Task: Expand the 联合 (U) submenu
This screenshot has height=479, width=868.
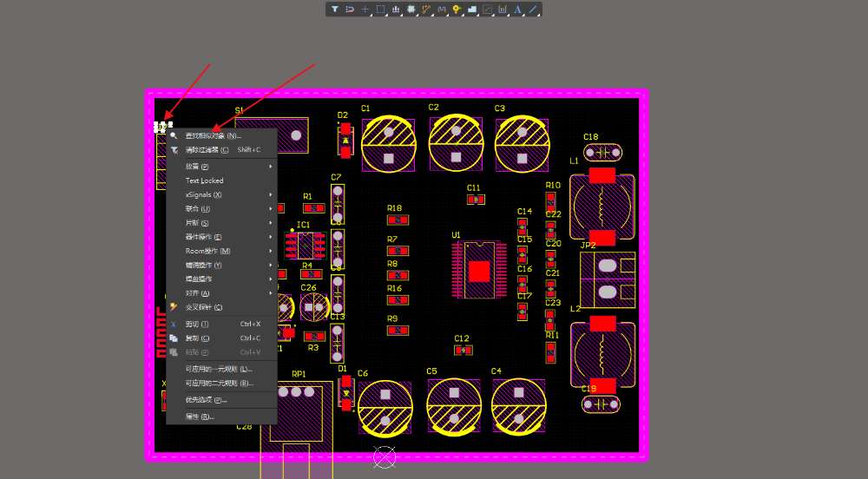Action: pos(221,208)
